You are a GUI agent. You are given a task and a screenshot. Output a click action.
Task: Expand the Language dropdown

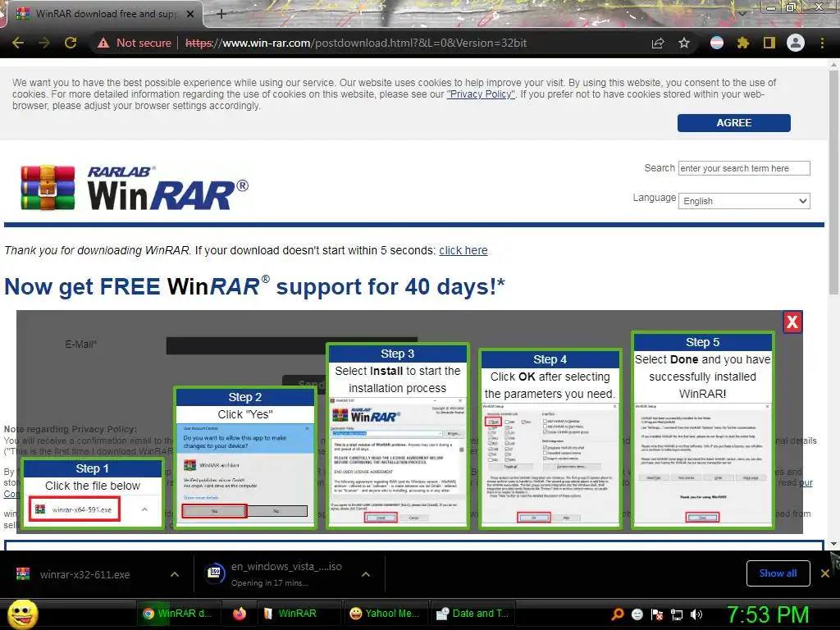pyautogui.click(x=744, y=201)
